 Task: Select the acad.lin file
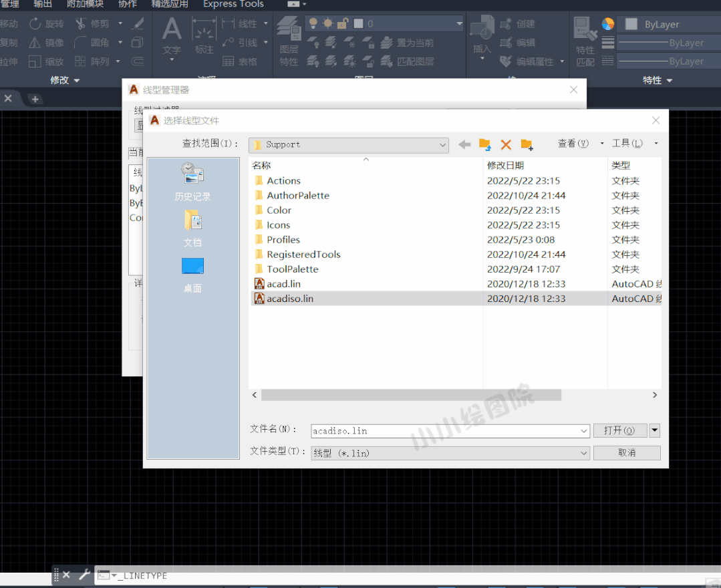tap(284, 284)
